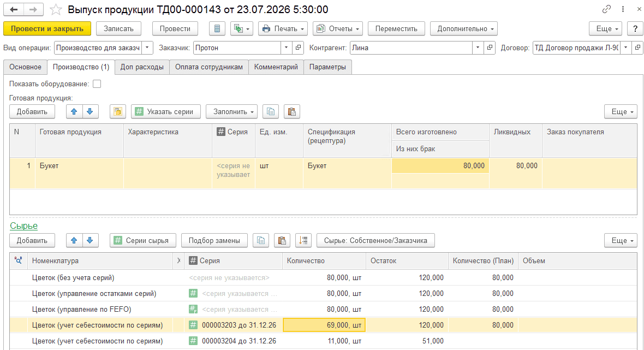Open the Отчеты menu
This screenshot has width=644, height=350.
(x=338, y=29)
